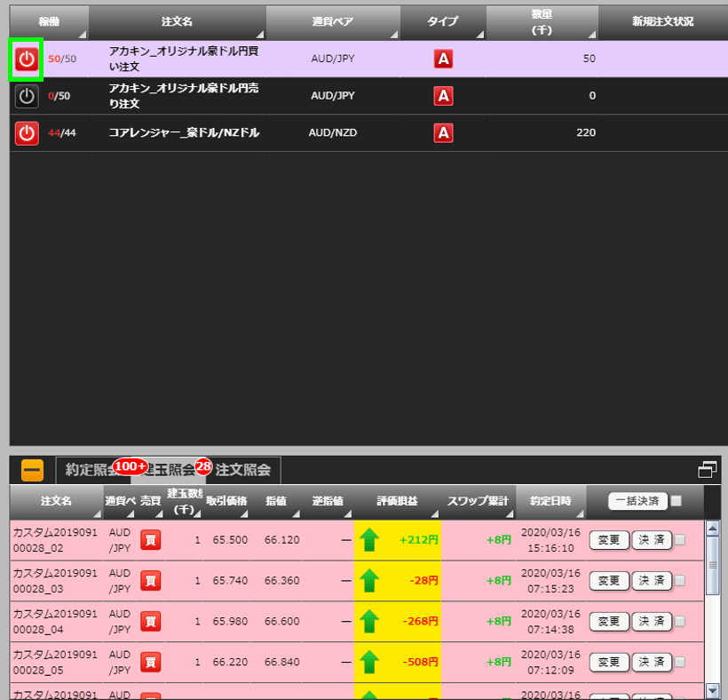Click the red 買 icon for order 00028_04
Image resolution: width=728 pixels, height=700 pixels.
tap(151, 621)
